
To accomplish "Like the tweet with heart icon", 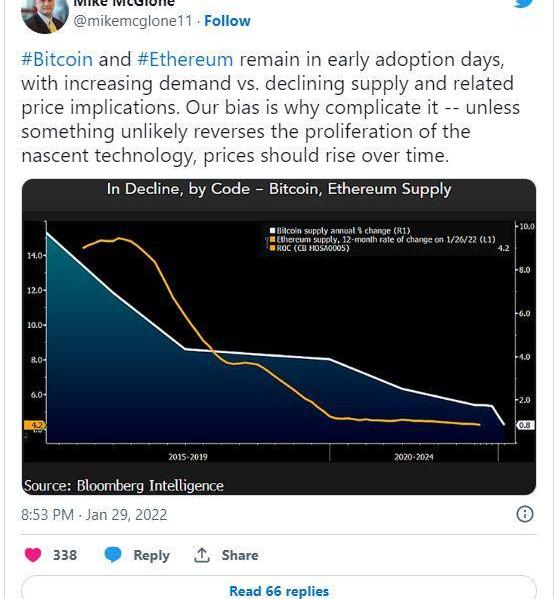I will pos(33,555).
